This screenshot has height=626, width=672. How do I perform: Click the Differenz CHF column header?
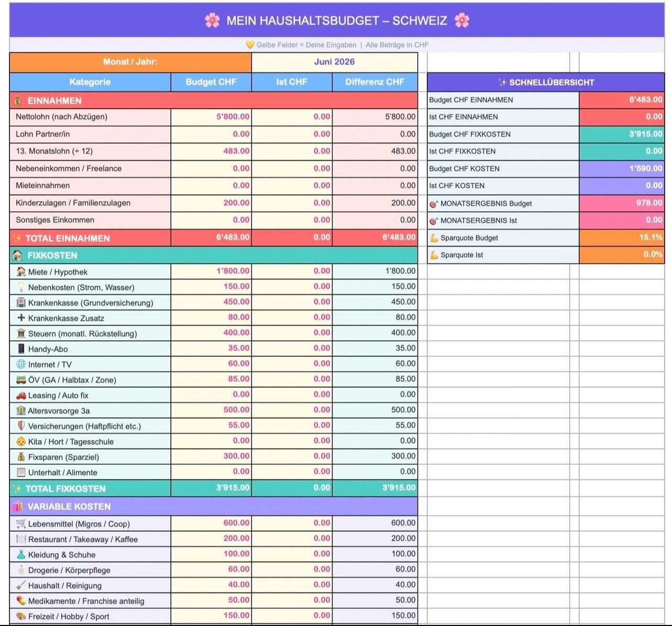click(375, 82)
